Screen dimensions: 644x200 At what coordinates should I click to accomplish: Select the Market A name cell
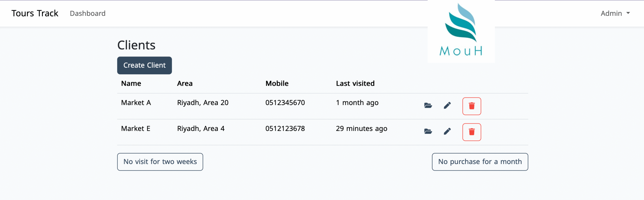[136, 103]
